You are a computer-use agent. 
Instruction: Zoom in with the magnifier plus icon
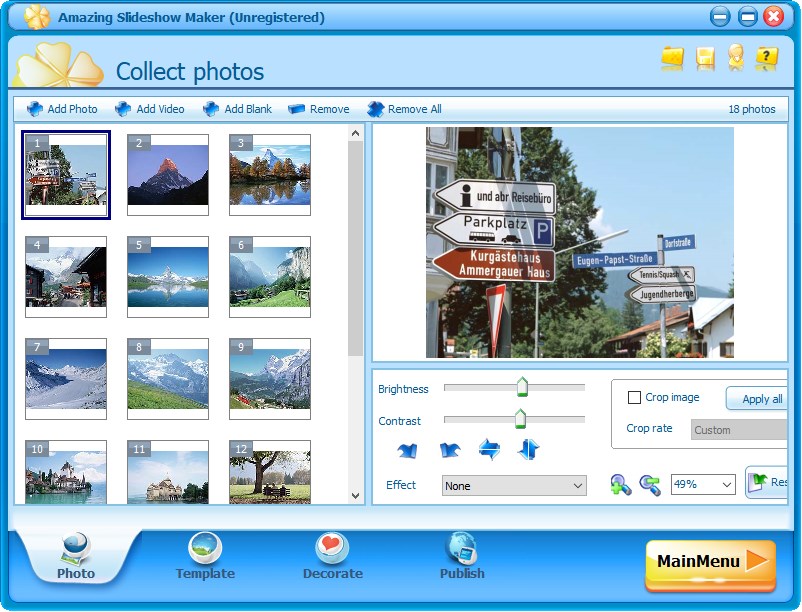coord(620,484)
